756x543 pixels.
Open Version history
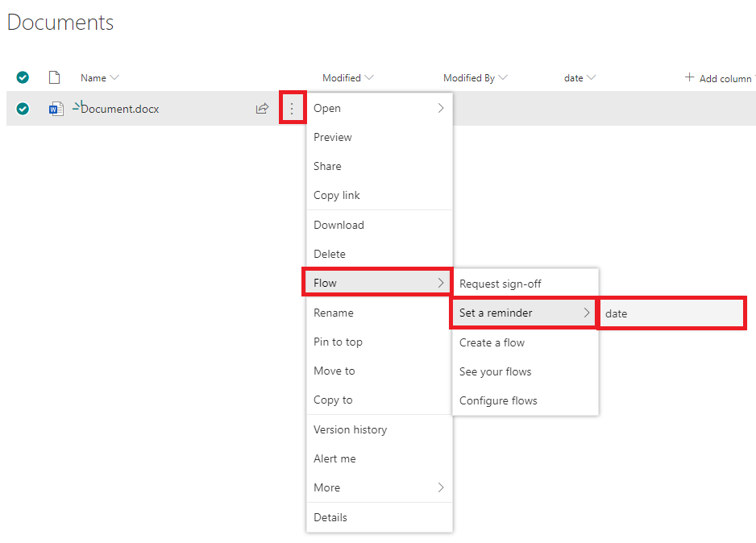pos(380,429)
